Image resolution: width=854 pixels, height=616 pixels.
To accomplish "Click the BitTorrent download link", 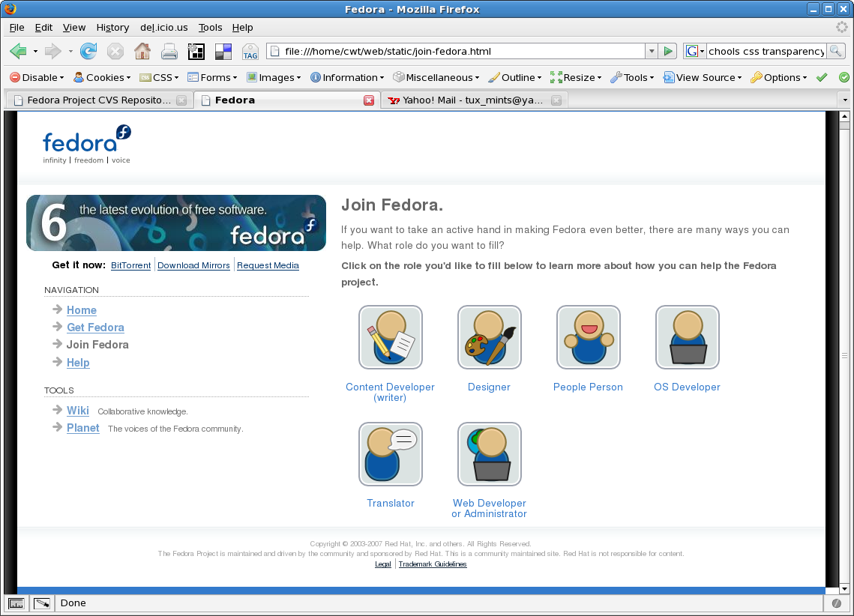I will point(130,265).
